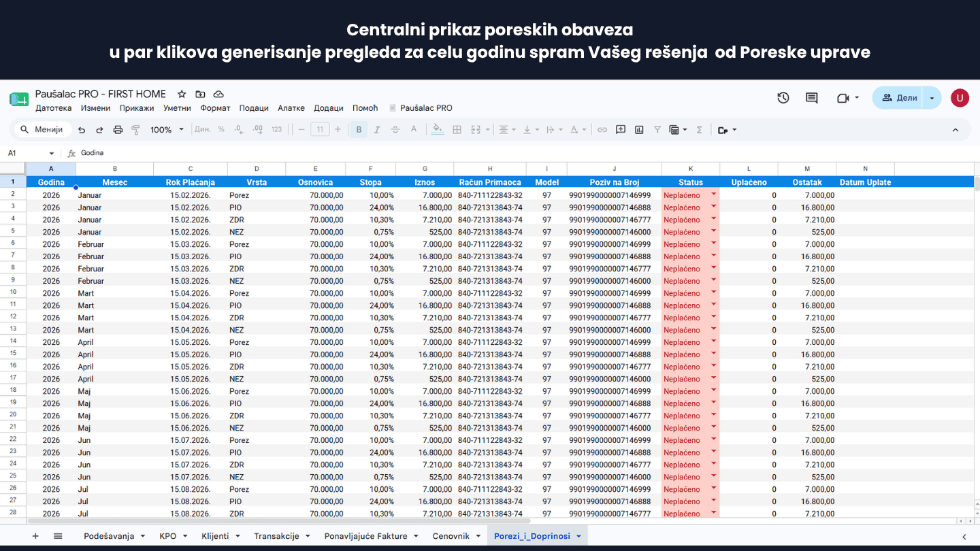Expand Status dropdown in row 2
980x551 pixels.
(713, 195)
